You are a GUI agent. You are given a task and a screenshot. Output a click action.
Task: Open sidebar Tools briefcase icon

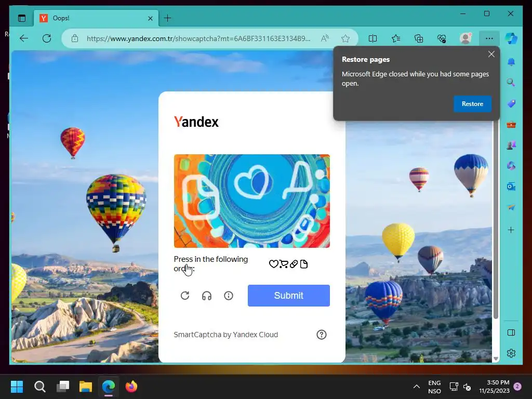point(511,125)
